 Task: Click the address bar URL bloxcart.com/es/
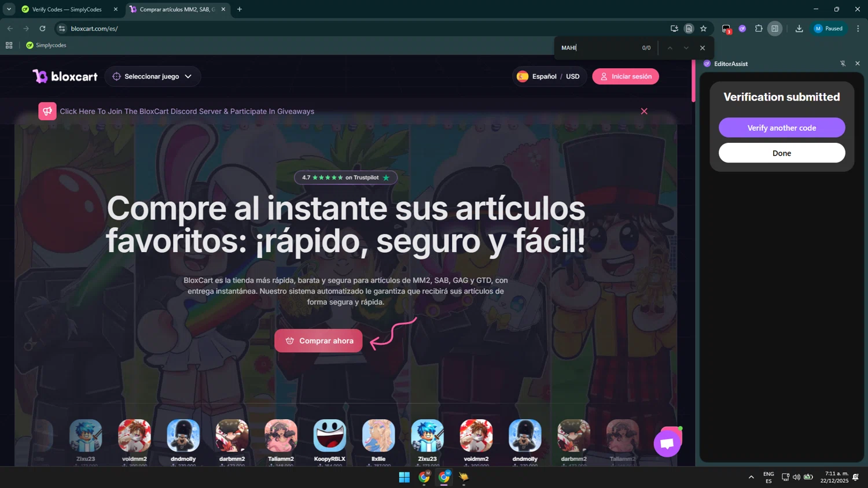tap(94, 28)
